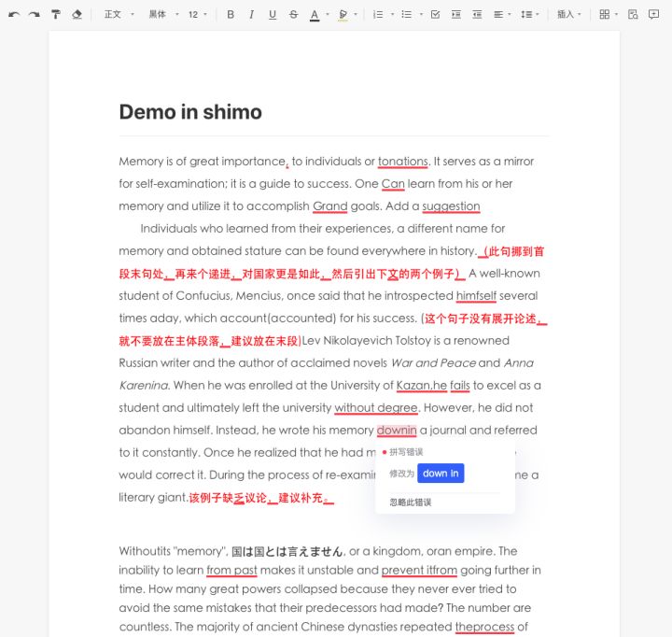Select the red comment '就不要放在主体段落'

click(x=169, y=341)
